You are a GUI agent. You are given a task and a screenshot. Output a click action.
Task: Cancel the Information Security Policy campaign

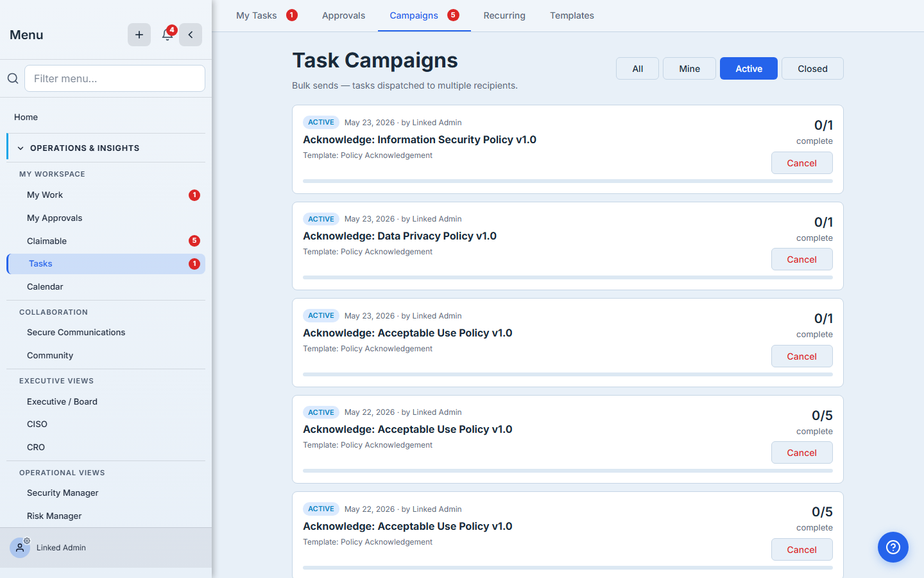click(x=802, y=163)
